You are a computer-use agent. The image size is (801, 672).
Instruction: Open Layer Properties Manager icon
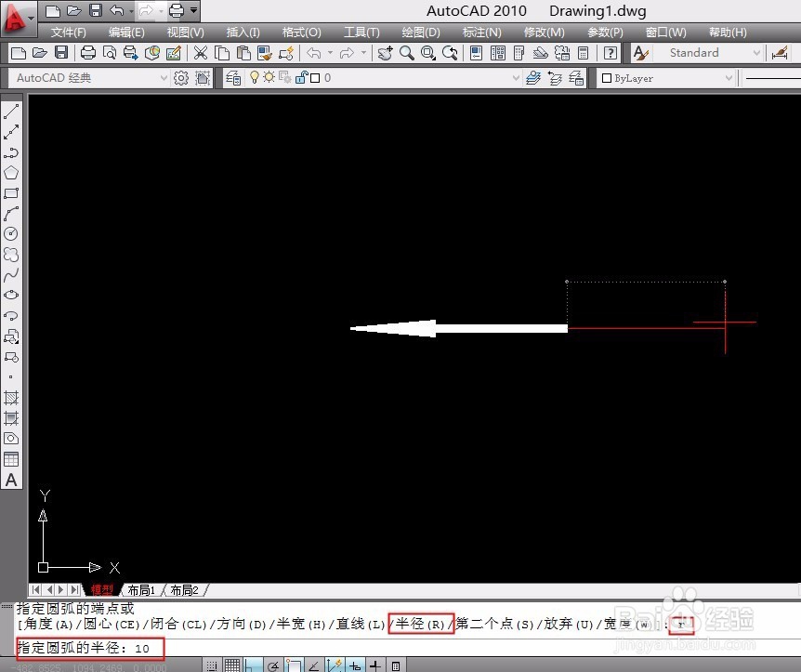click(233, 78)
